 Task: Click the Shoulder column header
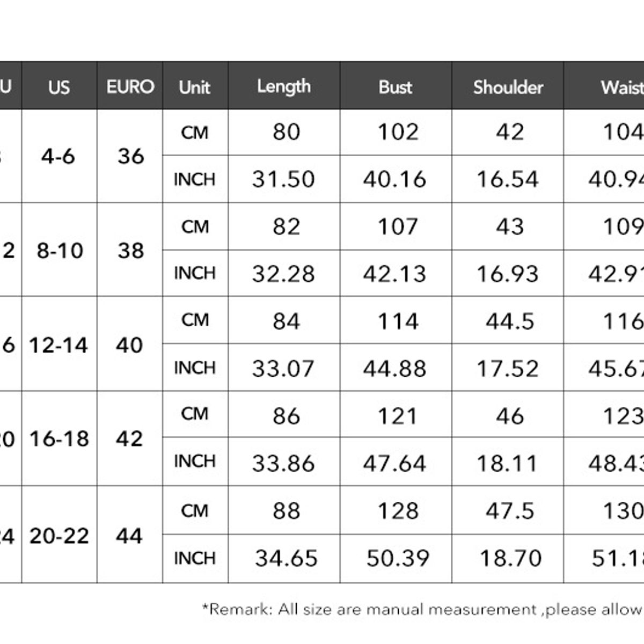[x=508, y=86]
